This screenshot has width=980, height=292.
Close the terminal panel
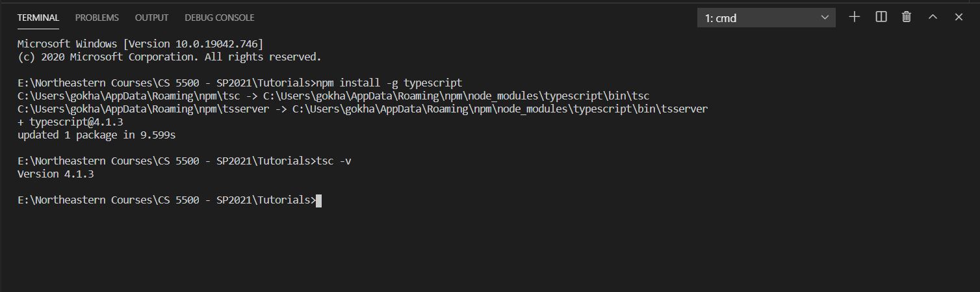click(959, 18)
